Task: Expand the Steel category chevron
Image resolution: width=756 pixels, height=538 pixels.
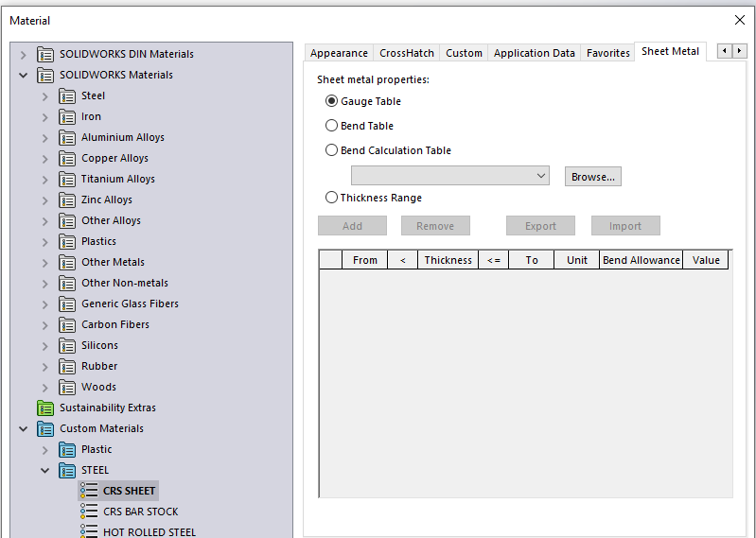Action: [x=44, y=96]
